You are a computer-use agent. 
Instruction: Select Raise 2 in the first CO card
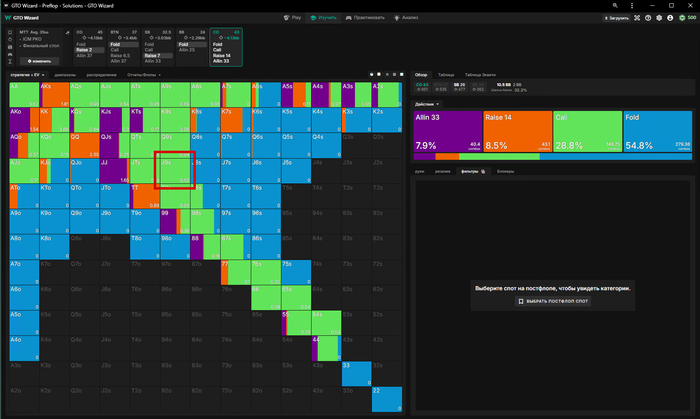(x=89, y=50)
